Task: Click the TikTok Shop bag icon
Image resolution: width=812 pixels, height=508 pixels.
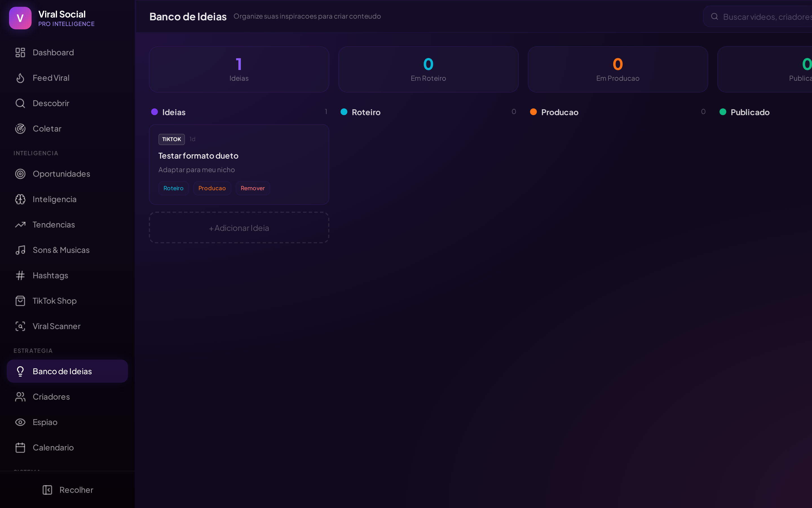Action: [x=20, y=301]
